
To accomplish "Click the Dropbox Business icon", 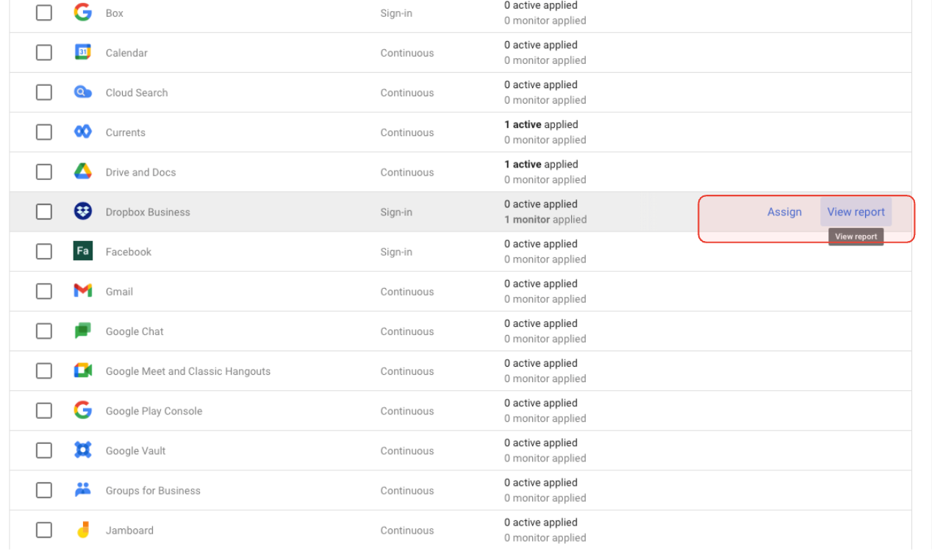I will 83,212.
